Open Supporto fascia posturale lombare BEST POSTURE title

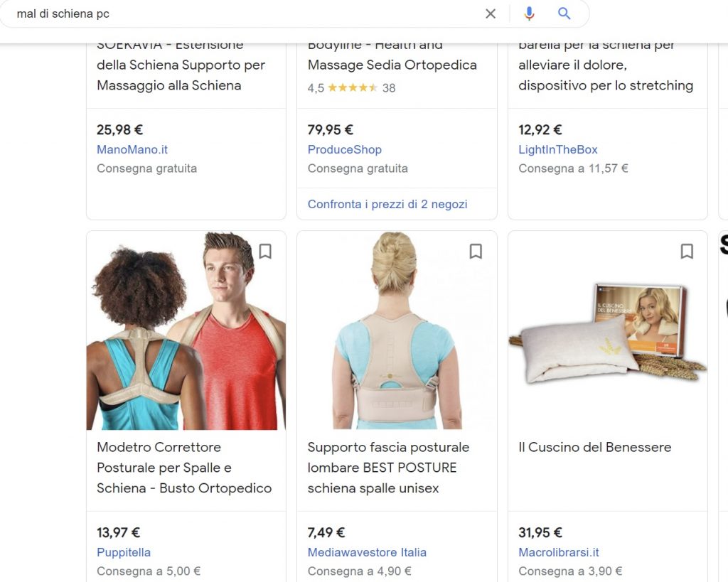(x=388, y=468)
